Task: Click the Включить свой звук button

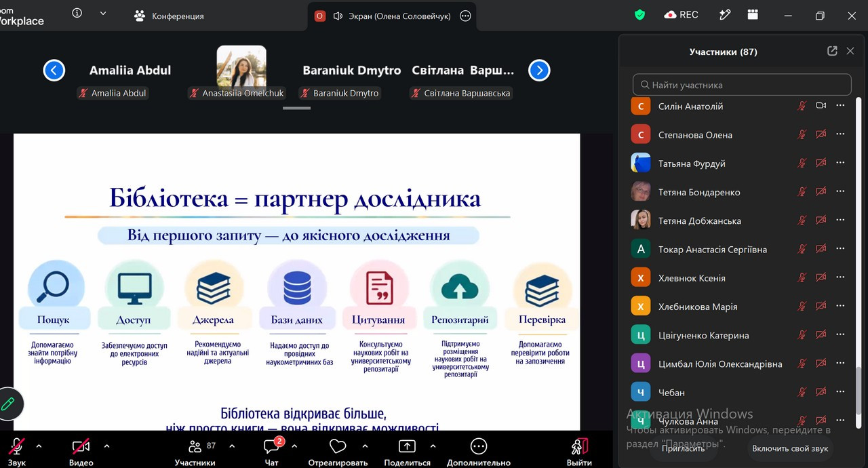Action: point(790,448)
